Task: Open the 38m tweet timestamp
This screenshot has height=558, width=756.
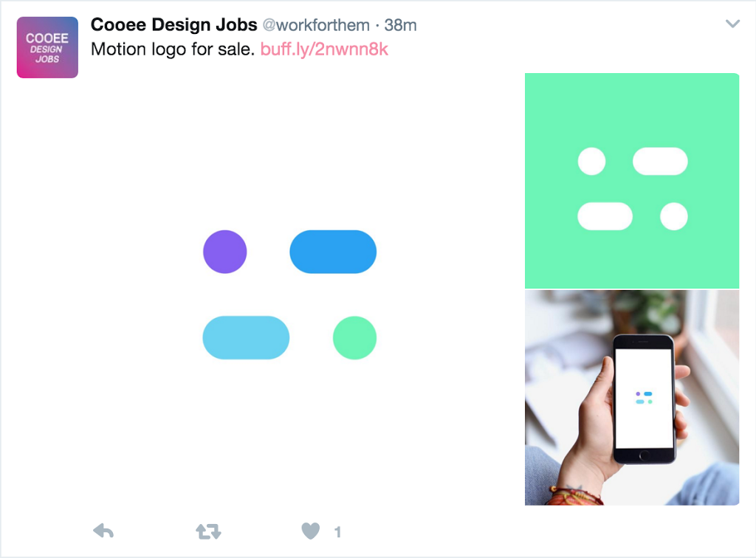Action: [401, 25]
